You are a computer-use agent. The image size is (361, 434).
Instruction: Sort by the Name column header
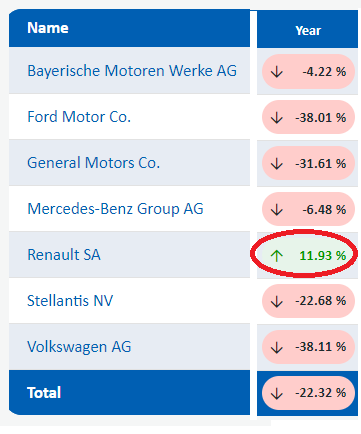pyautogui.click(x=48, y=28)
